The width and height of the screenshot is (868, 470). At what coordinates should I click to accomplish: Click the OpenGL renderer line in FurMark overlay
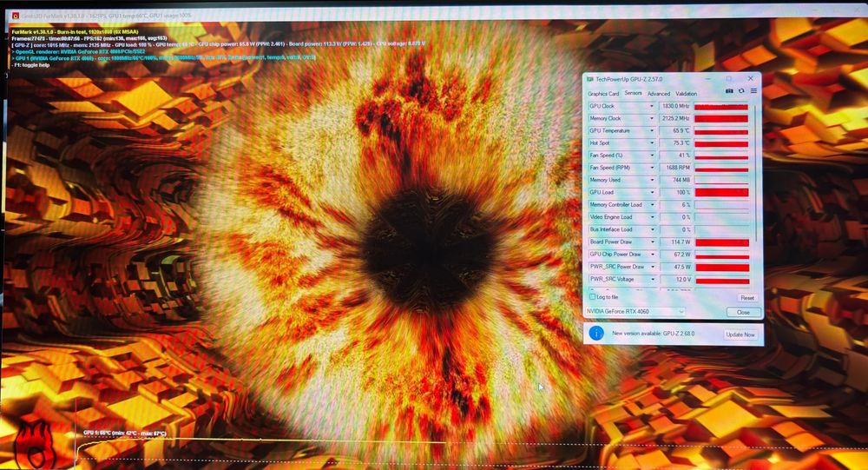coord(79,51)
